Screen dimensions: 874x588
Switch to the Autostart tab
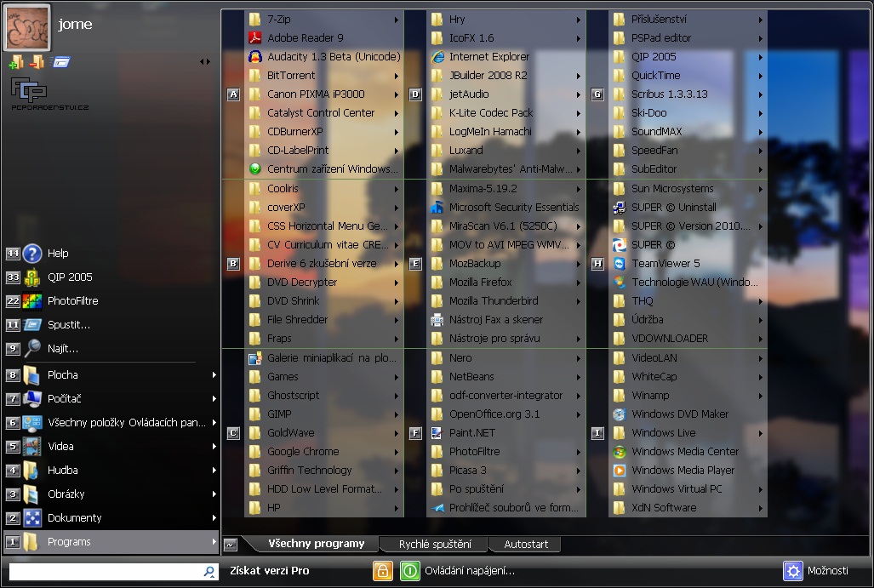(x=526, y=545)
